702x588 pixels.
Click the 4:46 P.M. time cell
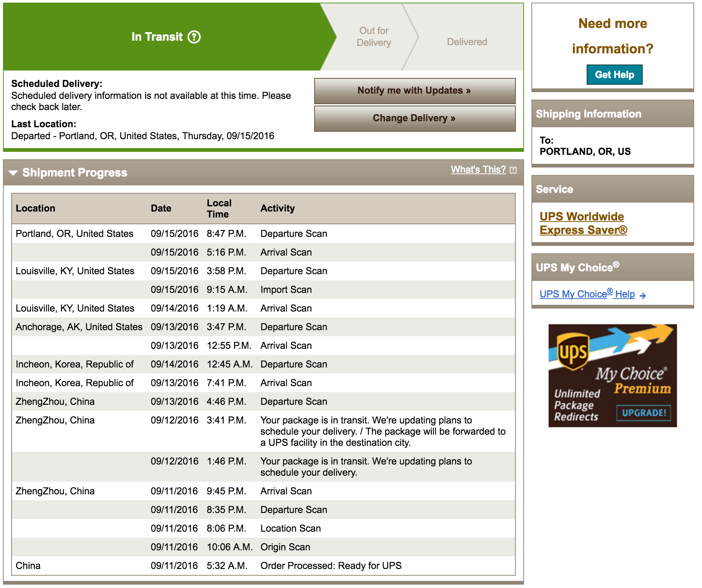(226, 401)
